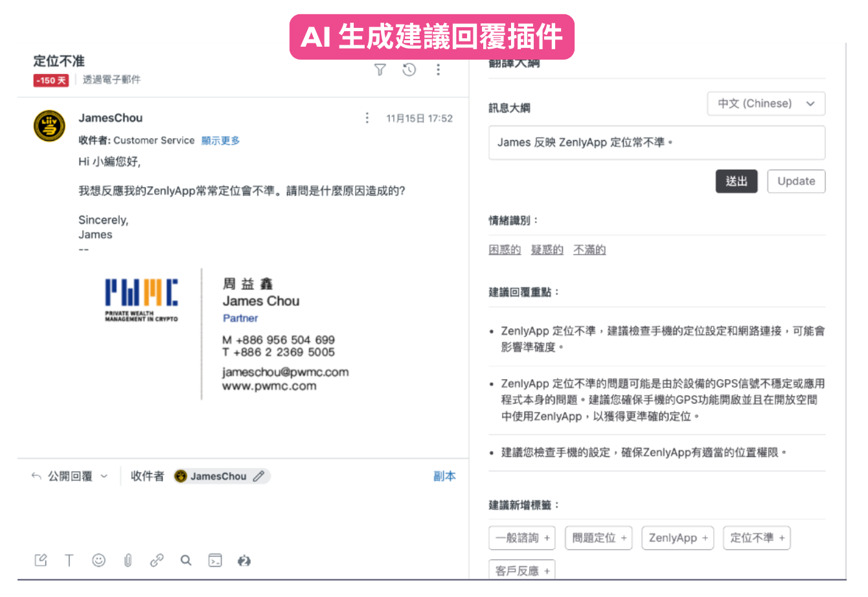This screenshot has width=868, height=597.
Task: Click reply compose text area
Action: point(243,519)
